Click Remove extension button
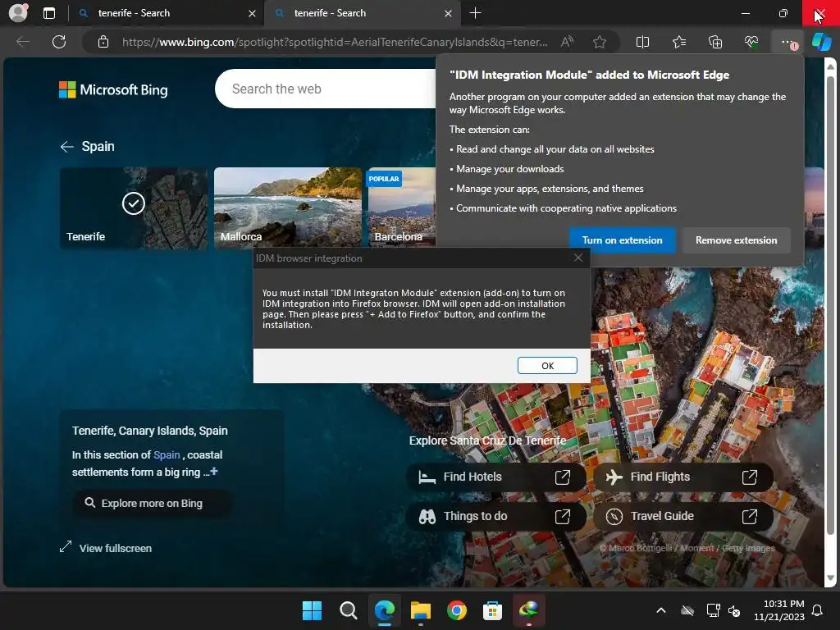Image resolution: width=840 pixels, height=630 pixels. (x=736, y=240)
